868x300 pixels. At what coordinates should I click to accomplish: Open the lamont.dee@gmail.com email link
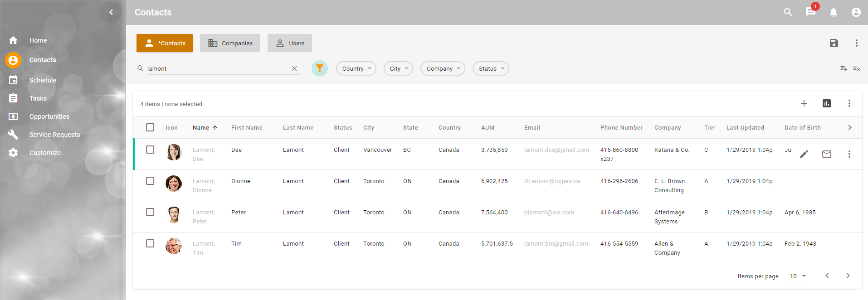[x=556, y=150]
